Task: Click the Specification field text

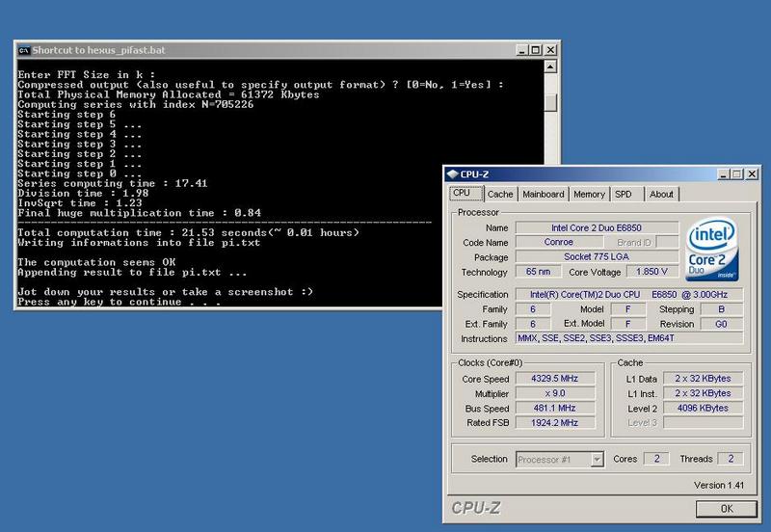Action: pos(629,294)
